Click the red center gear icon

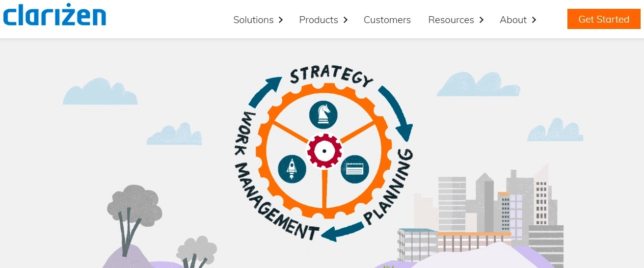tap(324, 150)
